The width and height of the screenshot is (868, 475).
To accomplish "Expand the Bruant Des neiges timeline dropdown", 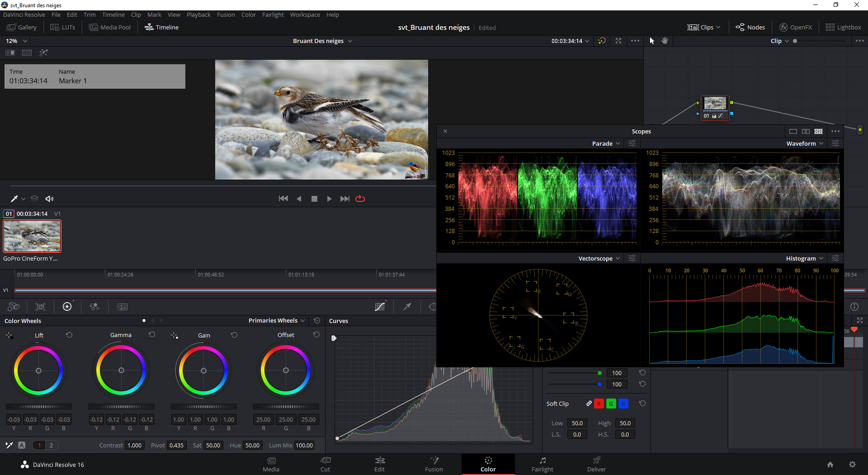I will click(x=350, y=41).
